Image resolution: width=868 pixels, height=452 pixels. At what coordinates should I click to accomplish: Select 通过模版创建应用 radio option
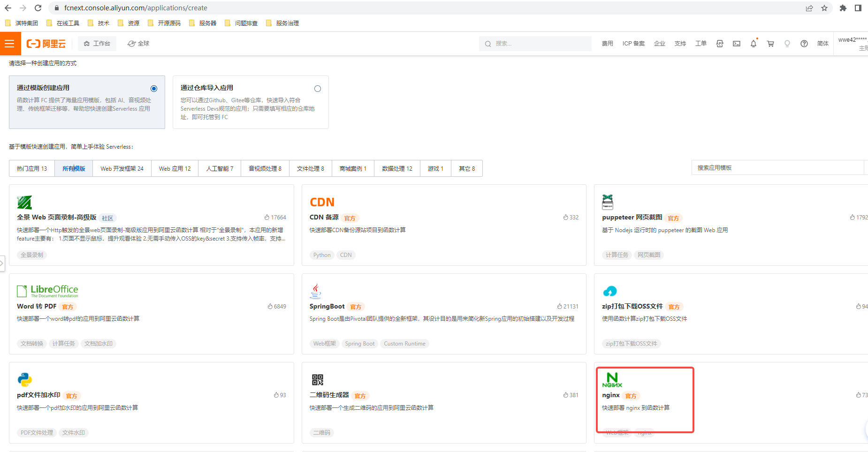[x=154, y=89]
